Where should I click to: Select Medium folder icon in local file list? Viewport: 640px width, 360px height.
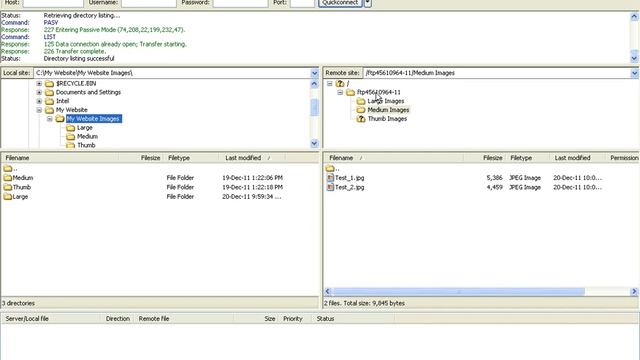tap(7, 178)
